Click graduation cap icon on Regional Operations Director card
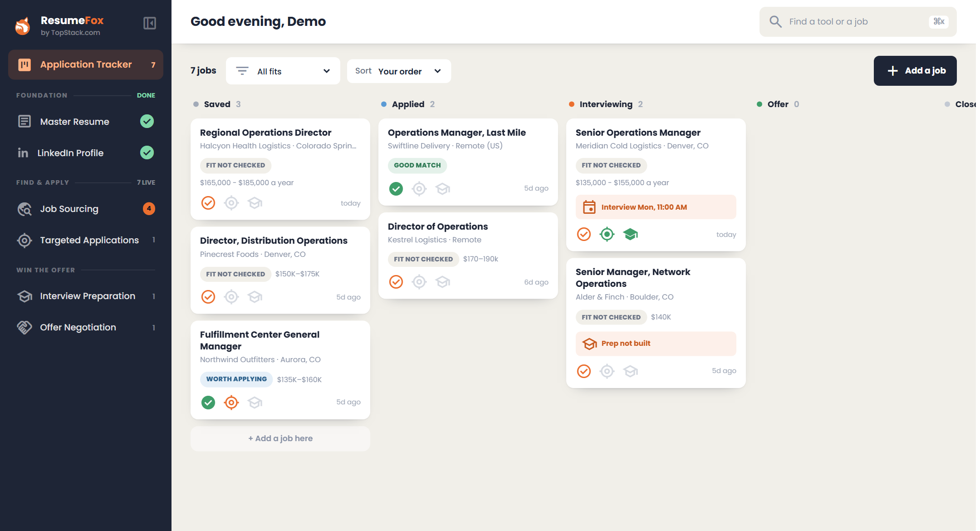This screenshot has width=980, height=531. [x=255, y=202]
